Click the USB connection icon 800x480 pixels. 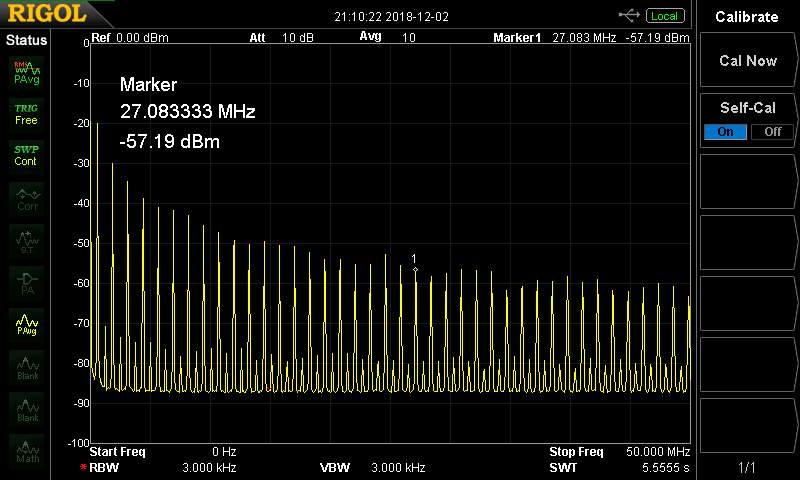pos(629,15)
